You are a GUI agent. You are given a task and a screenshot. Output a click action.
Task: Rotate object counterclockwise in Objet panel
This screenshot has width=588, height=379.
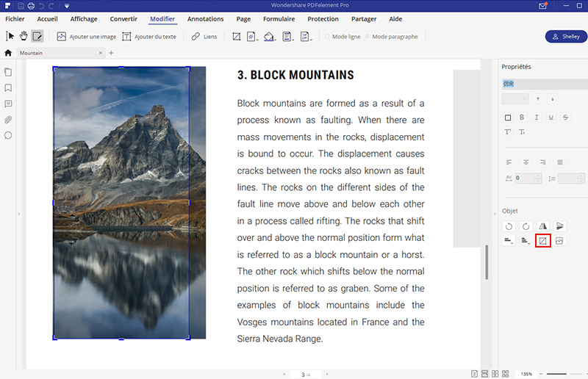click(508, 226)
